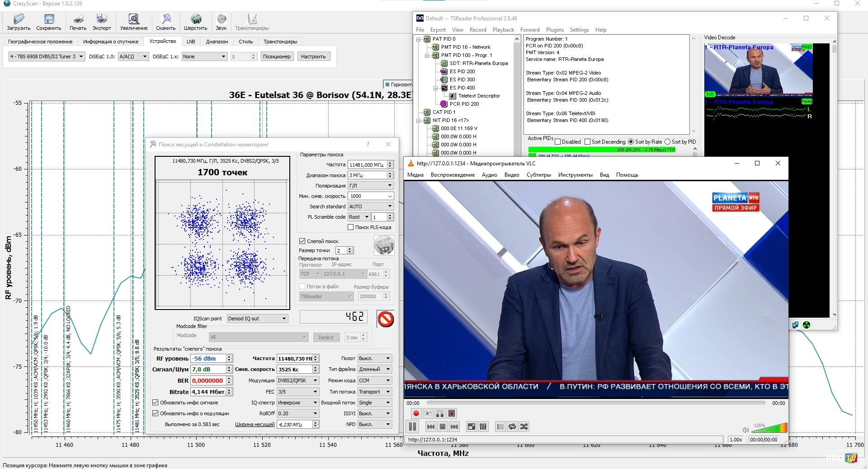
Task: Click the VLC record button
Action: 416,413
